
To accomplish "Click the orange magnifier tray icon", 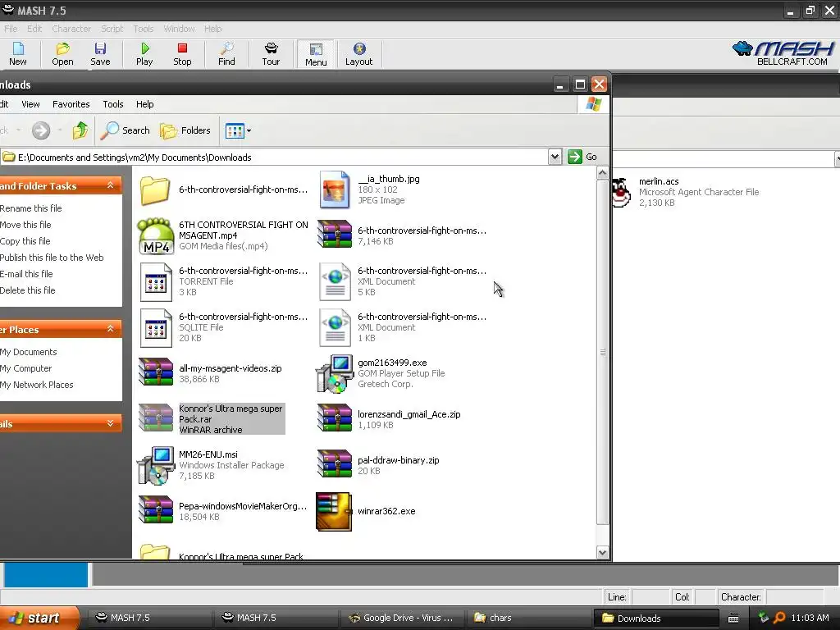I will [x=779, y=618].
